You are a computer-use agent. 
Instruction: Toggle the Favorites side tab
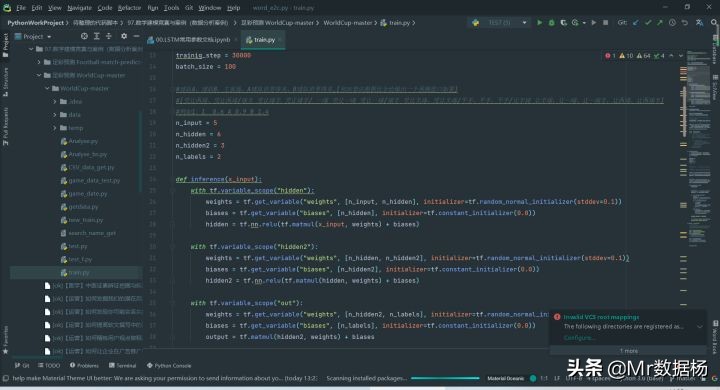[x=6, y=340]
